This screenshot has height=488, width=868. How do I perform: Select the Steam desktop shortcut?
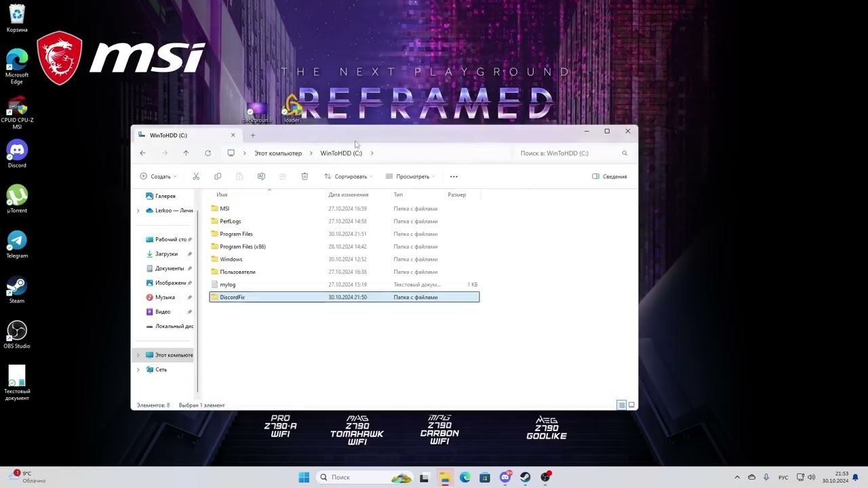[17, 290]
